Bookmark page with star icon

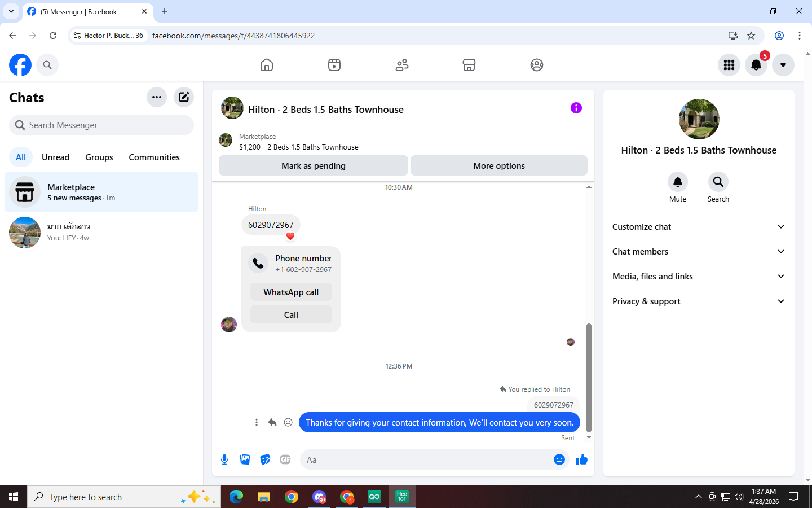tap(751, 36)
